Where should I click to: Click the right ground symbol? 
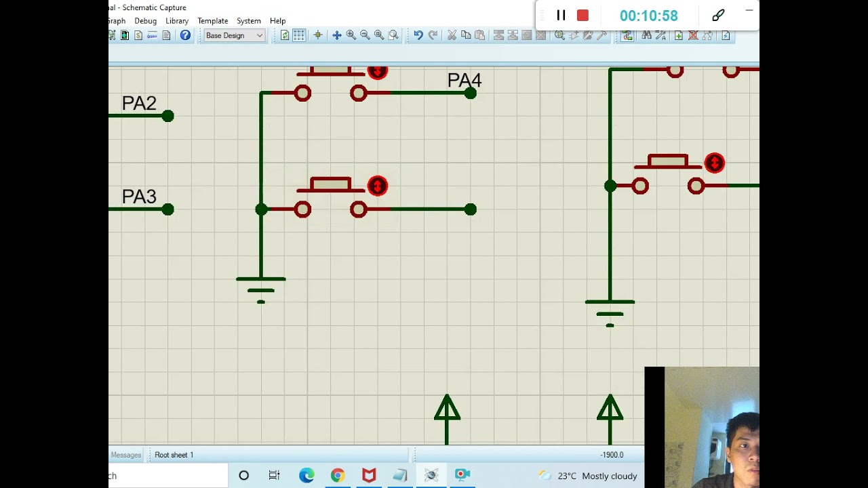610,313
